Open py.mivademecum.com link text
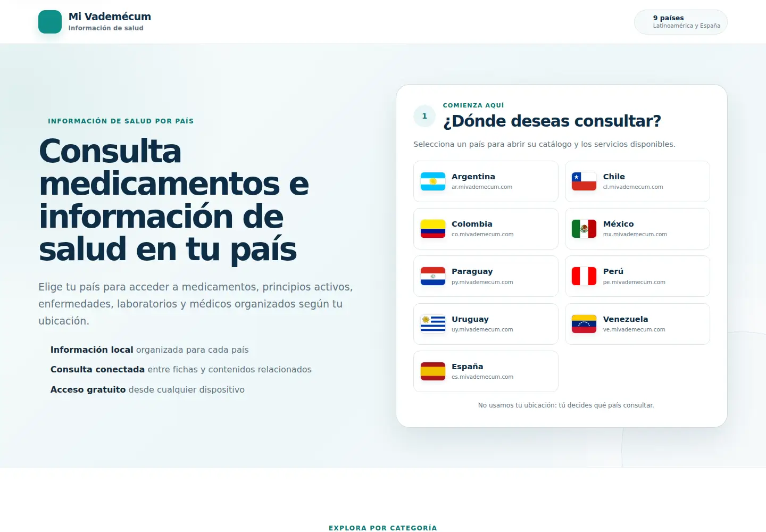This screenshot has width=766, height=532. tap(482, 282)
